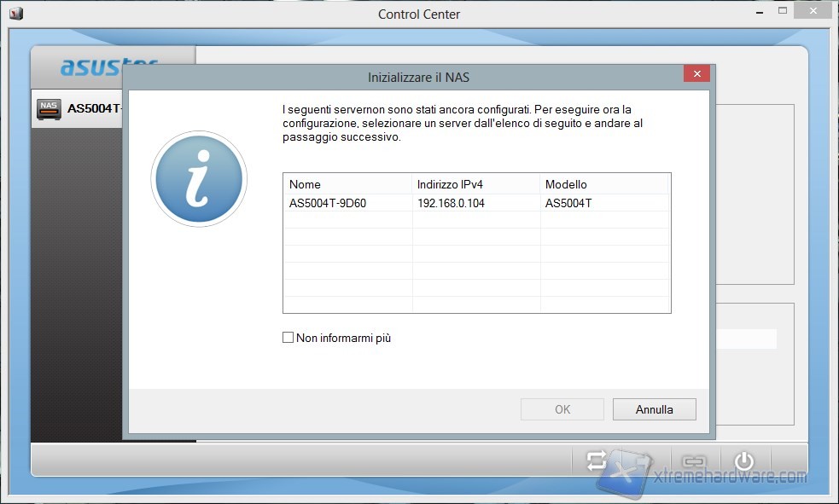
Task: Click the OK button
Action: pyautogui.click(x=562, y=409)
